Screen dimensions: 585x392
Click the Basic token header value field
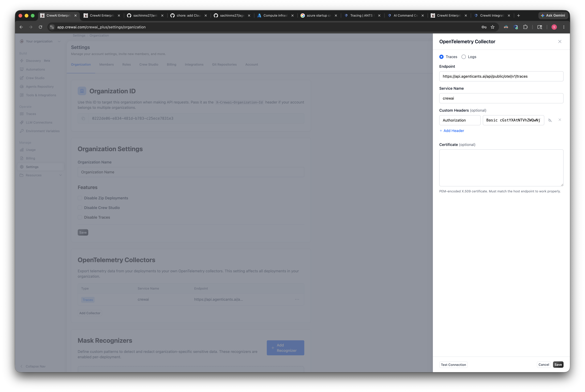513,120
